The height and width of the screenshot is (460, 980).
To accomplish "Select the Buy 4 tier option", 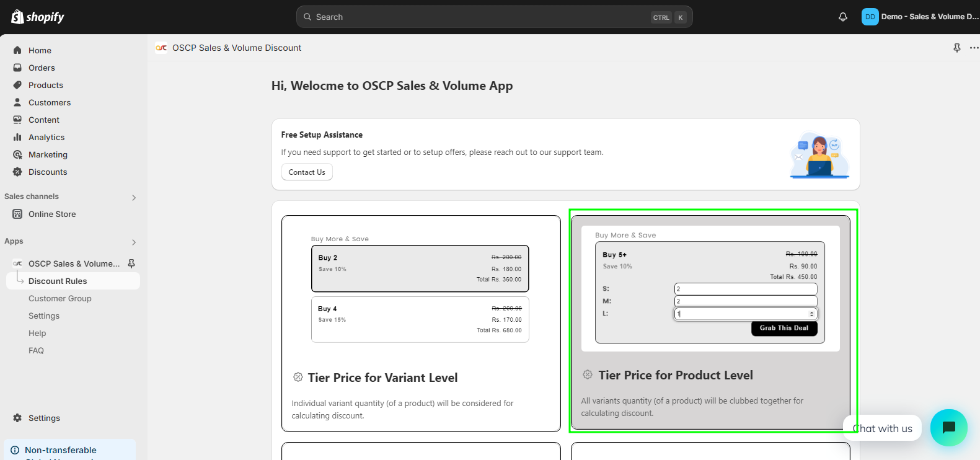I will 420,319.
